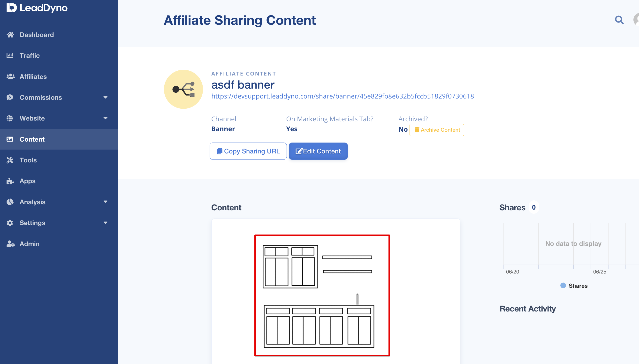Click Edit Content button
Image resolution: width=639 pixels, height=364 pixels.
(318, 151)
